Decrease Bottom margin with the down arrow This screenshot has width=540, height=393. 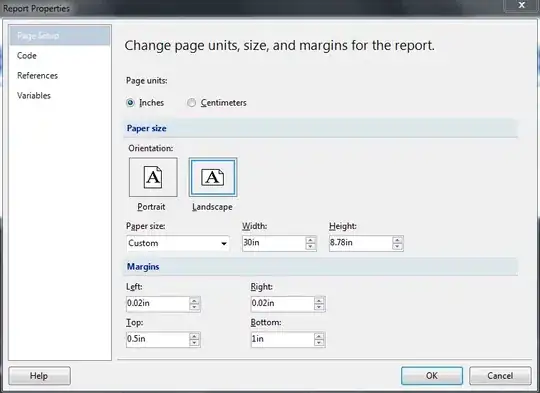320,343
